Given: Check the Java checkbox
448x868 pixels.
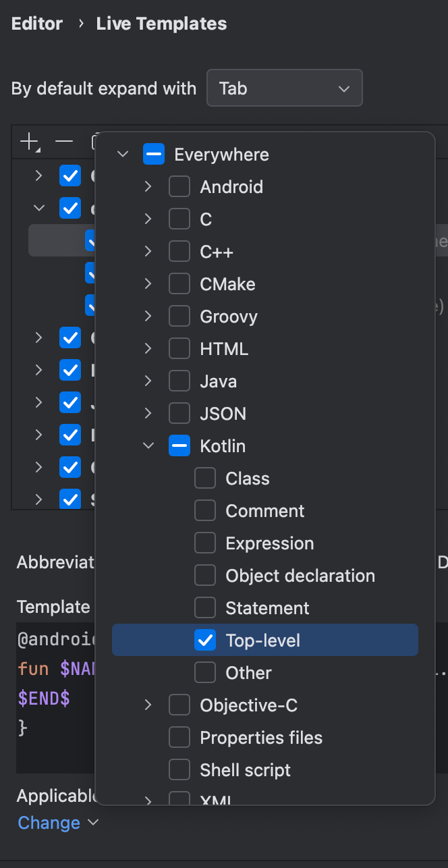Looking at the screenshot, I should (x=179, y=381).
